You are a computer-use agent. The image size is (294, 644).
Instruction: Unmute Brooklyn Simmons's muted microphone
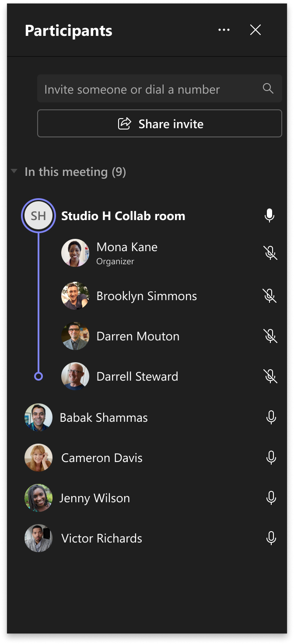coord(270,296)
